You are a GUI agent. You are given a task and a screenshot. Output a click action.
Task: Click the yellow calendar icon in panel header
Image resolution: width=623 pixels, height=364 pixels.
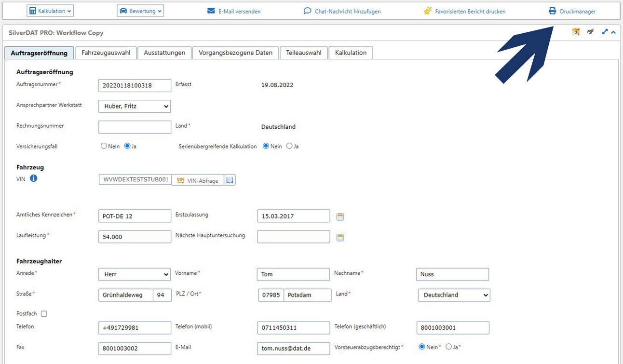(x=576, y=32)
